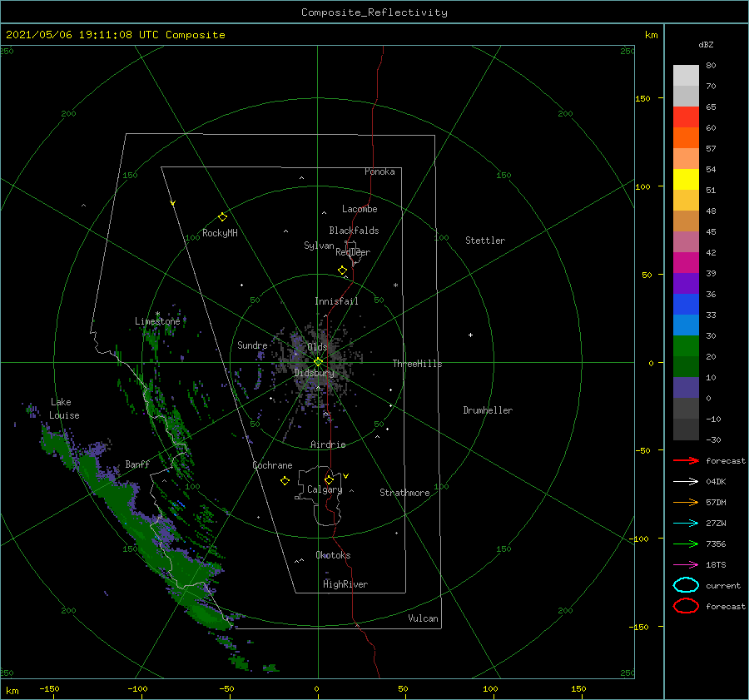Click the Okotoks label

[333, 554]
